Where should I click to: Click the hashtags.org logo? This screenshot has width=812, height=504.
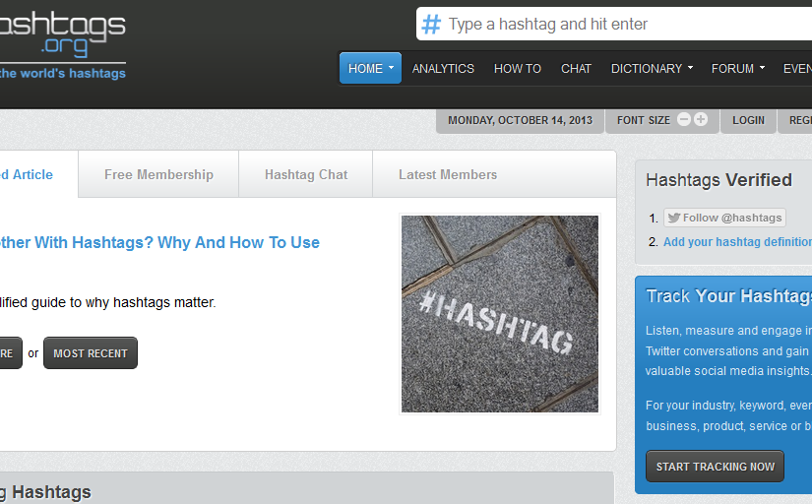click(62, 33)
